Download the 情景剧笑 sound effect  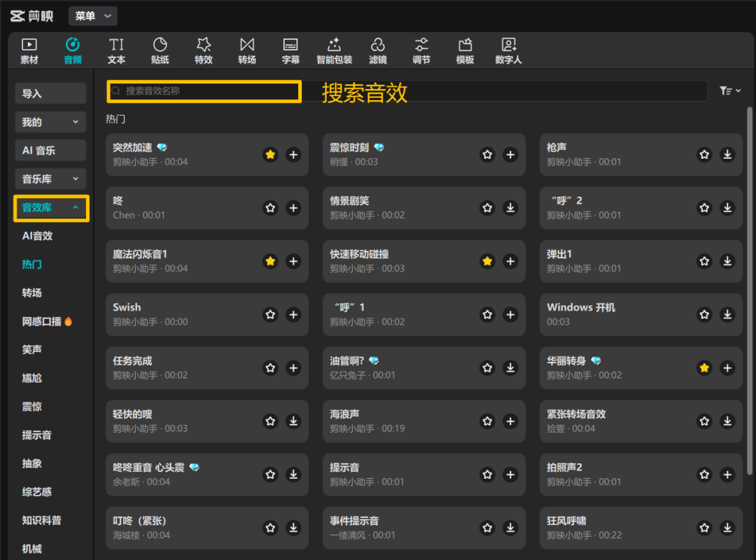(510, 208)
